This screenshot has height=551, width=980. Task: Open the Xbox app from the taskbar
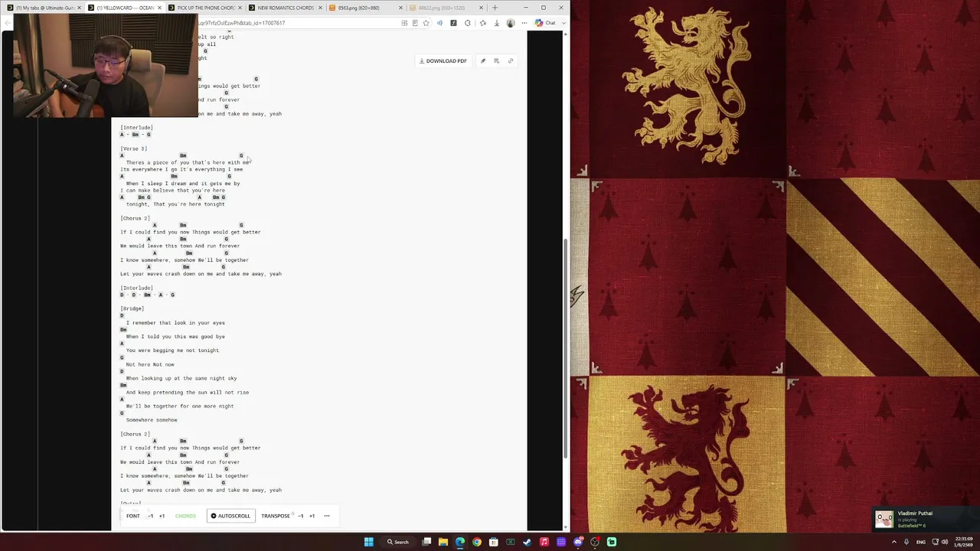511,542
